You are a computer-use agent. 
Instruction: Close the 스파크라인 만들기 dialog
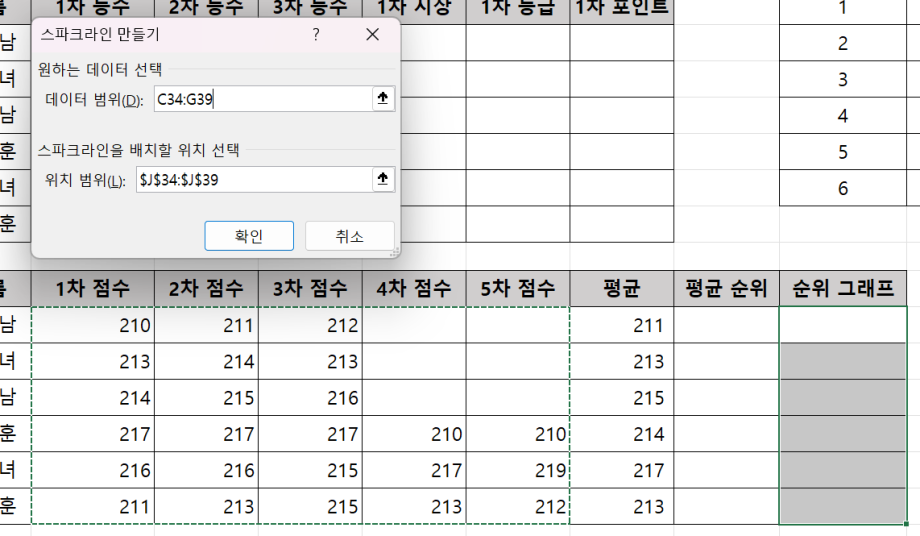click(x=372, y=34)
